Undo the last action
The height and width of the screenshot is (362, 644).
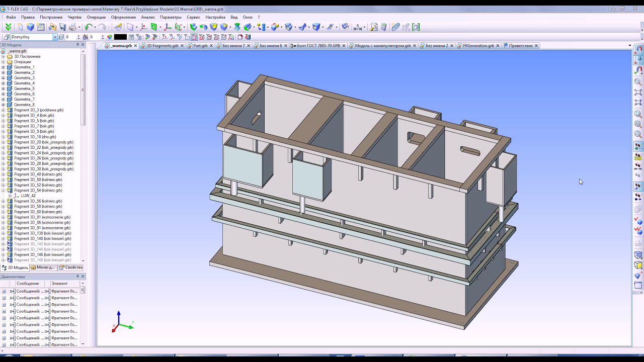89,27
